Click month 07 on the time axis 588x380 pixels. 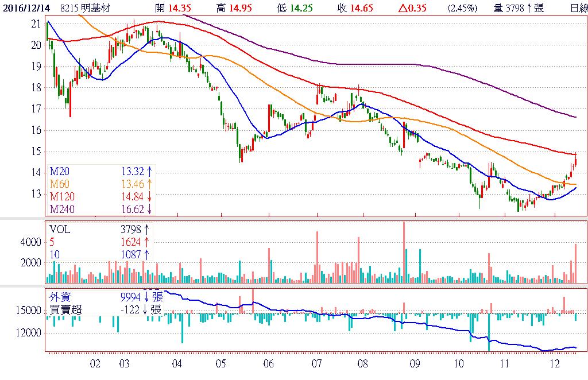point(316,364)
